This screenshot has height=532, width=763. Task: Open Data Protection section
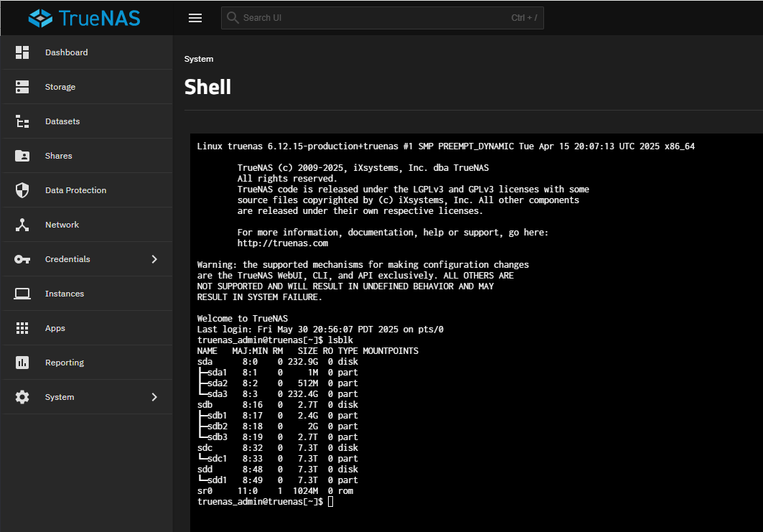click(87, 190)
